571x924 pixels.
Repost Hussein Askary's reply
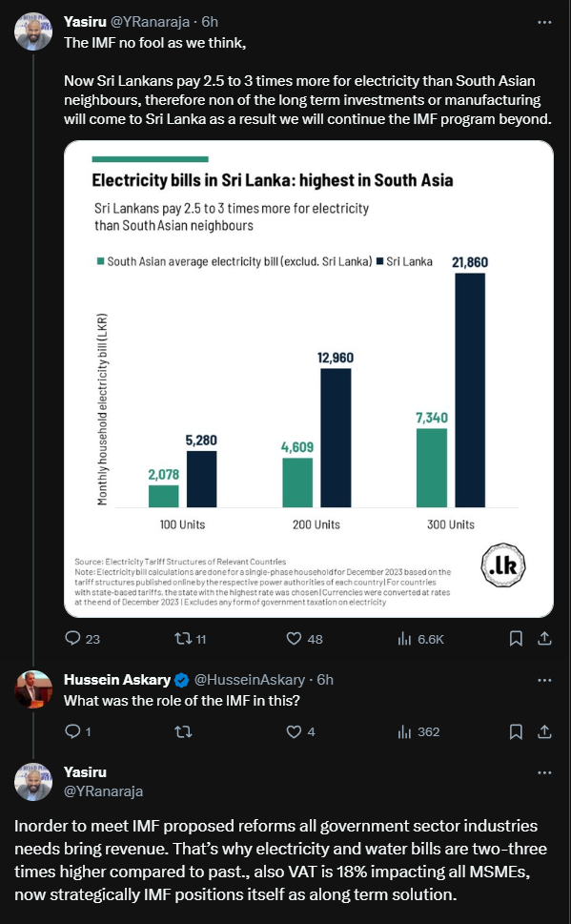(183, 731)
